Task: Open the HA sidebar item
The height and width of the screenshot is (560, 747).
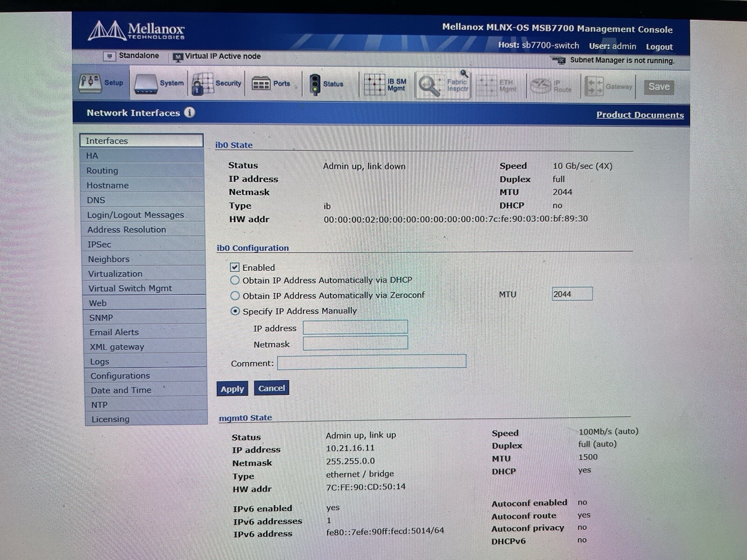Action: [142, 155]
